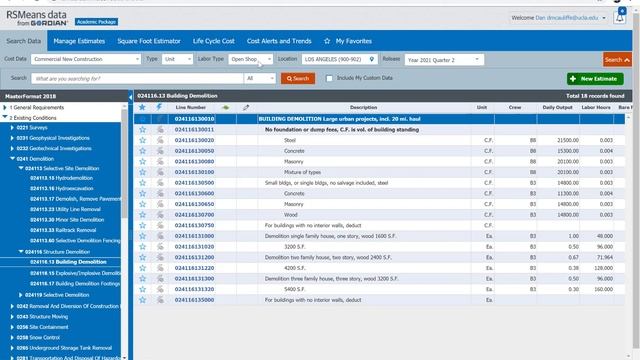Open the Square Foot Estimator tab
Image resolution: width=640 pixels, height=360 pixels.
[x=149, y=41]
